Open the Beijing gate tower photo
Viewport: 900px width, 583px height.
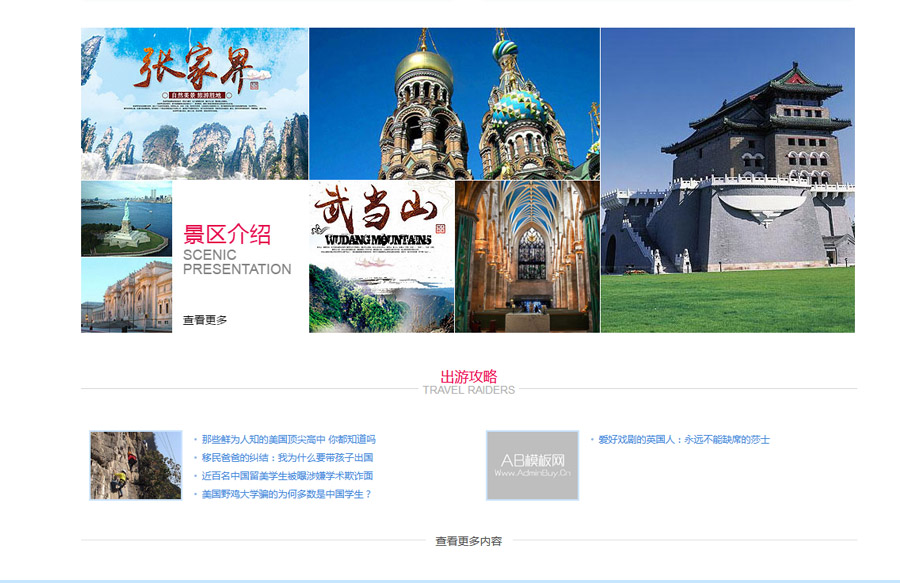click(x=727, y=180)
